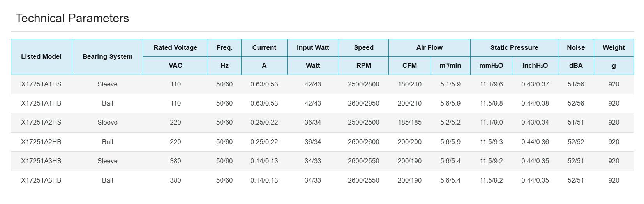This screenshot has width=644, height=204.
Task: Click the 2500/2800 speed value
Action: (x=363, y=84)
